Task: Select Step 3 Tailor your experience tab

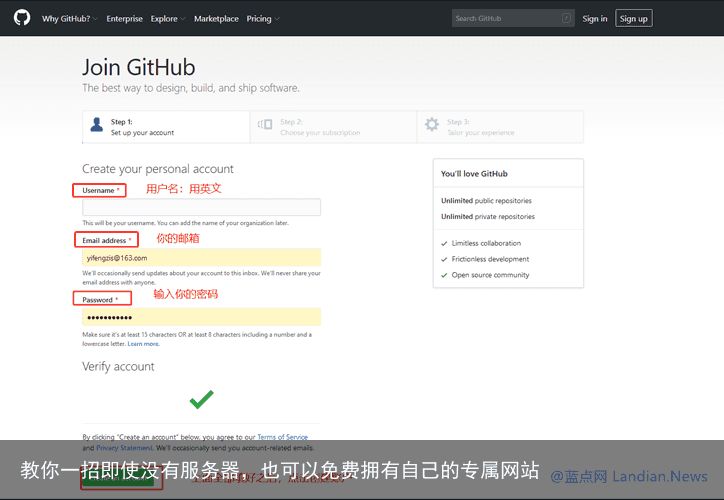Action: (500, 127)
